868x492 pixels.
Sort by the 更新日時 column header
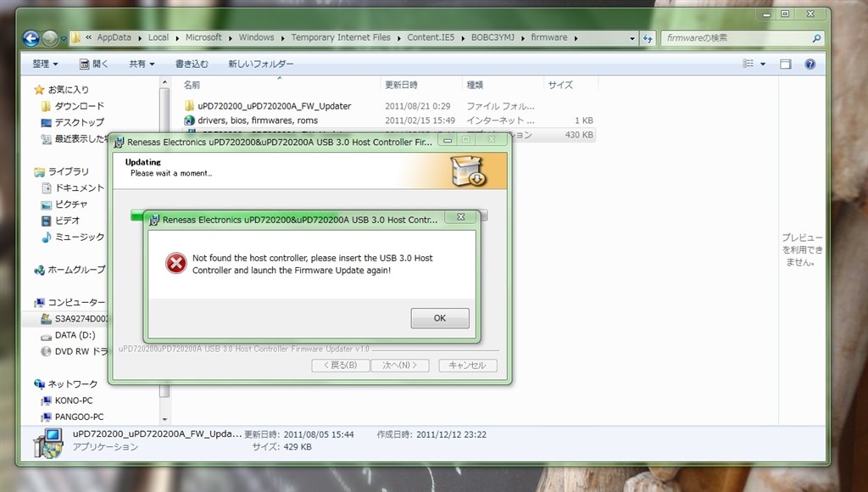pos(401,85)
